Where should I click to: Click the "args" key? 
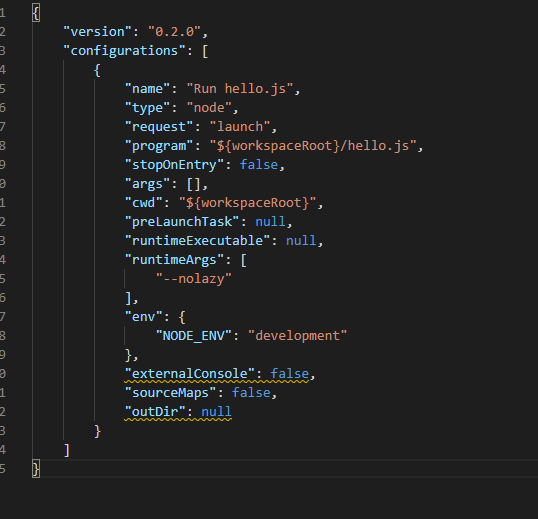(147, 184)
